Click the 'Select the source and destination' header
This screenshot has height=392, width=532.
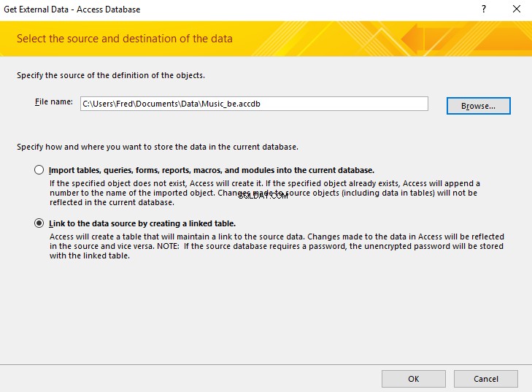tap(125, 39)
